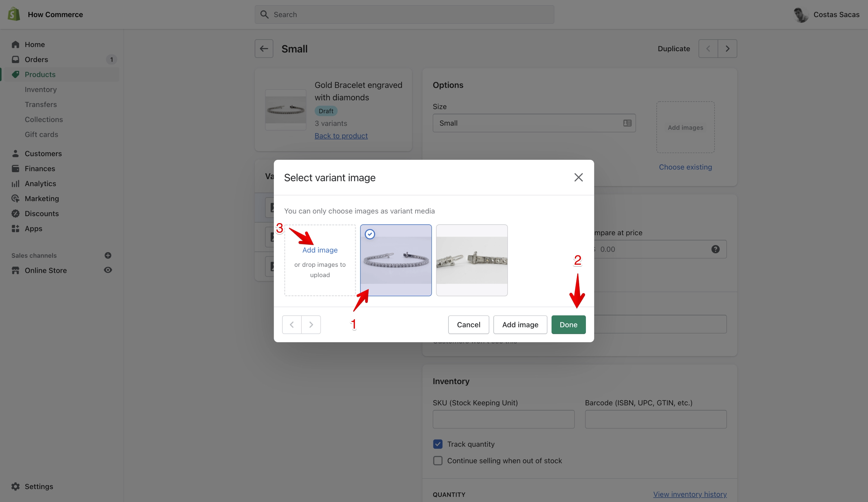This screenshot has width=868, height=502.
Task: Click the '3 variants' text
Action: 331,123
